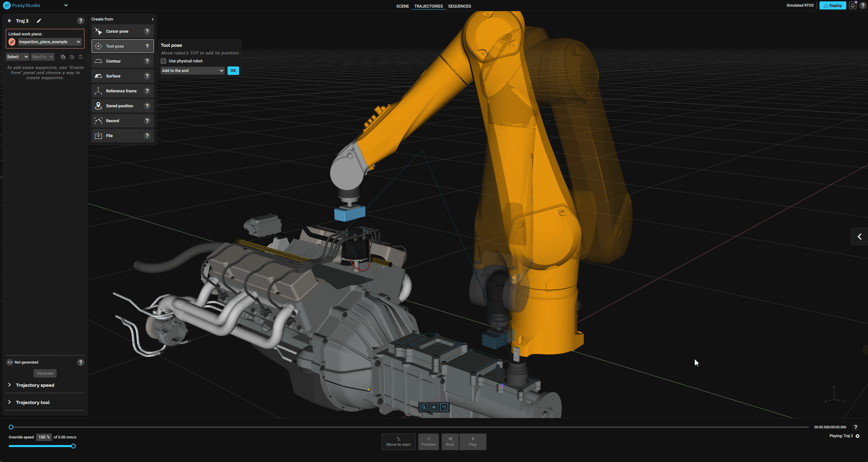Enable the Use physical robot checkbox
Screen dimensions: 868x462
[x=164, y=61]
